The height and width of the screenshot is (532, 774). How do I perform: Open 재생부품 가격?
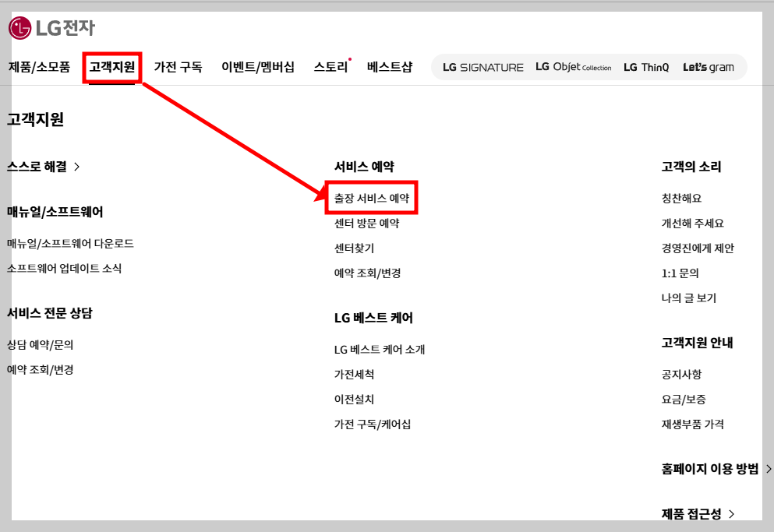[693, 424]
